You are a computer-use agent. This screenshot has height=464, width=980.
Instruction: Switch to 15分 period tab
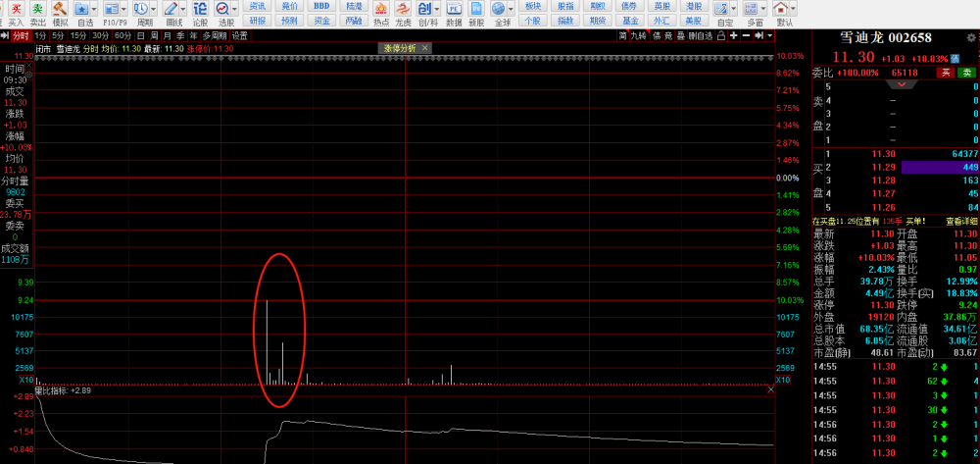tap(78, 35)
